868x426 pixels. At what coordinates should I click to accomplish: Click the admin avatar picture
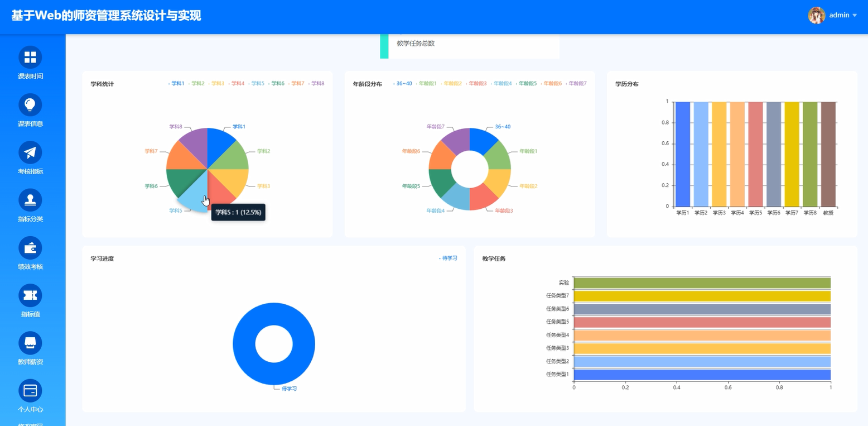pyautogui.click(x=817, y=16)
